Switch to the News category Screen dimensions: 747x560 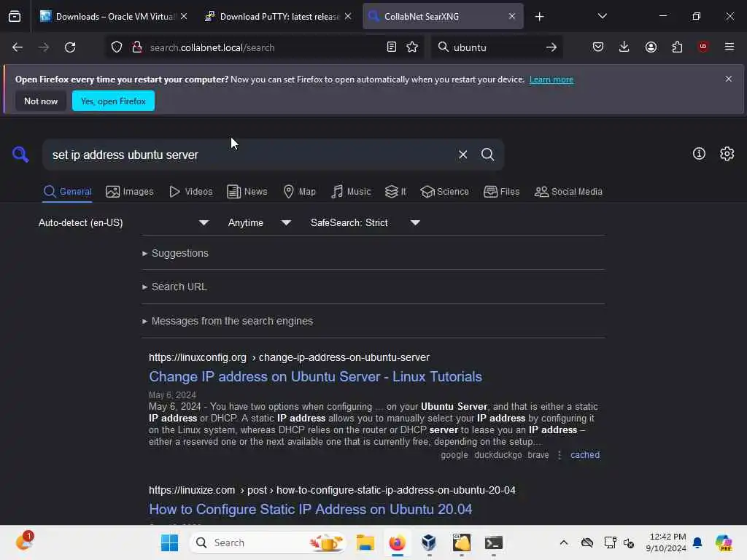(x=247, y=192)
